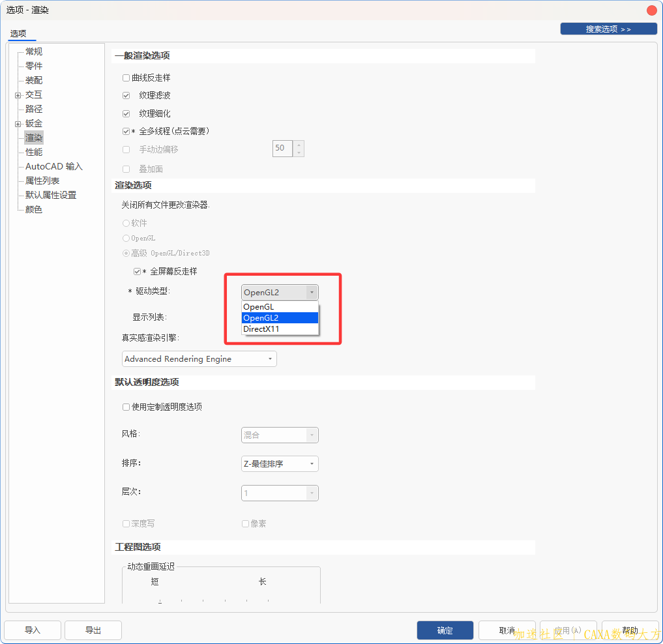Click the 导入 button

33,630
